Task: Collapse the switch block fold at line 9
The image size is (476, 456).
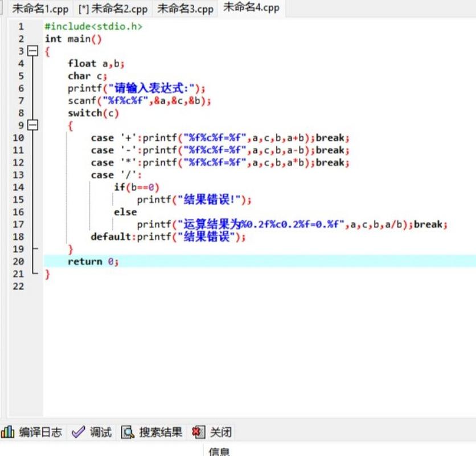Action: point(33,125)
